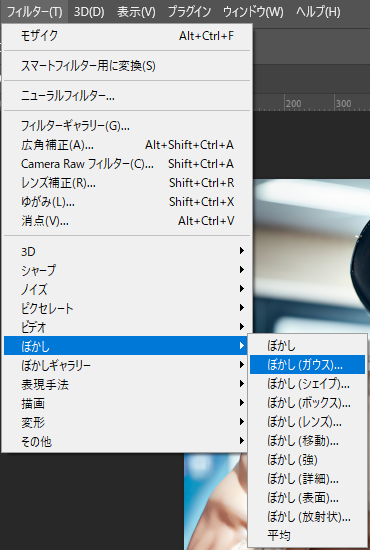This screenshot has height=550, width=370.
Task: Select レンズ補正(R)... filter
Action: click(127, 182)
